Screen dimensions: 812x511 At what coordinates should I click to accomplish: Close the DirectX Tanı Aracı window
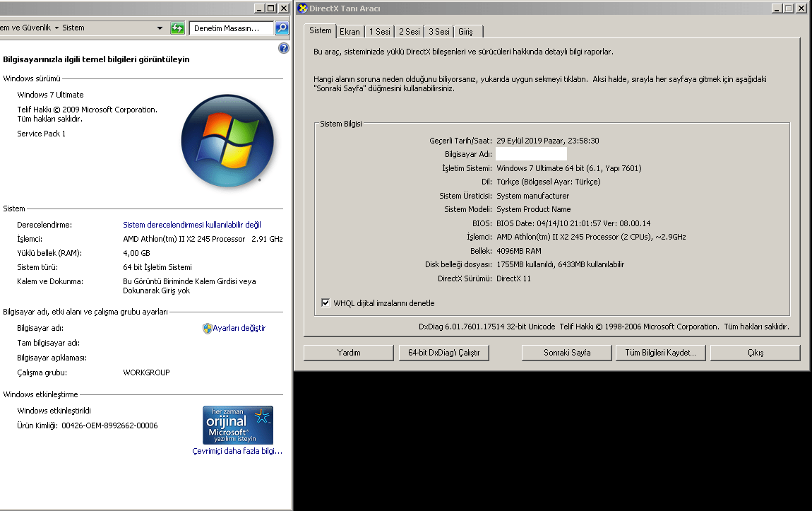pos(801,8)
